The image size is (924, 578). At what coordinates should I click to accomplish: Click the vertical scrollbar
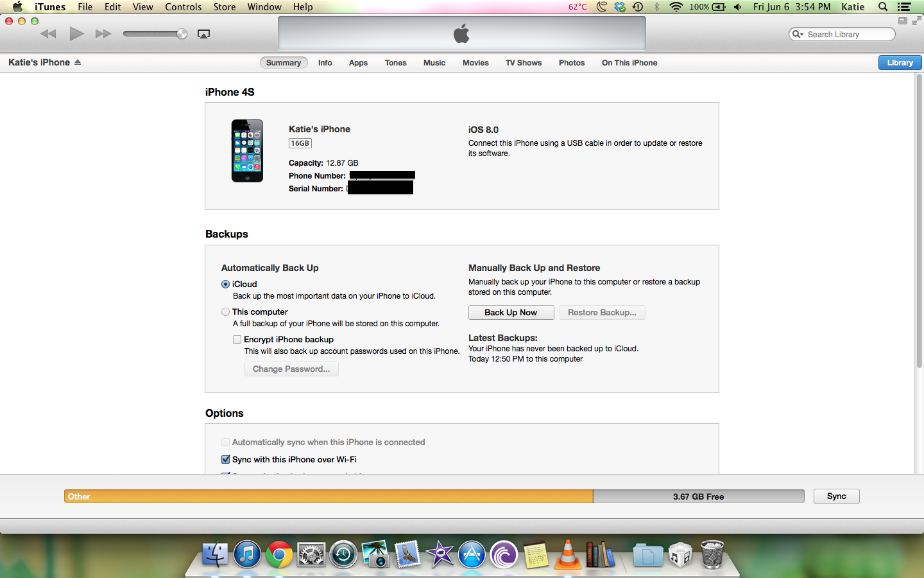(x=919, y=222)
